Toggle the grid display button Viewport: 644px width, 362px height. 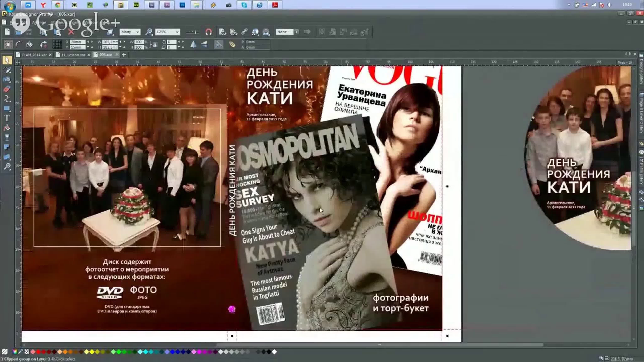(57, 44)
